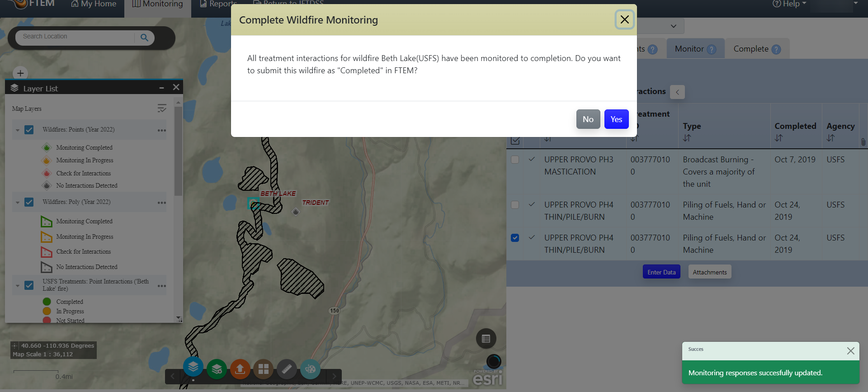Viewport: 868px width, 392px height.
Task: Toggle USFS Treatments Point Interactions layer visibility
Action: [x=29, y=285]
